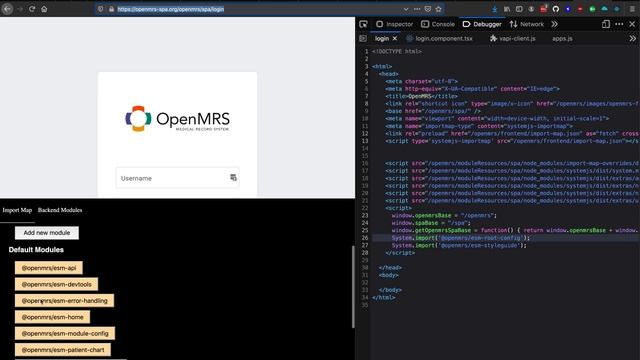Toggle the debugger sources pane icon
Viewport: 640px width, 360px height.
click(363, 38)
